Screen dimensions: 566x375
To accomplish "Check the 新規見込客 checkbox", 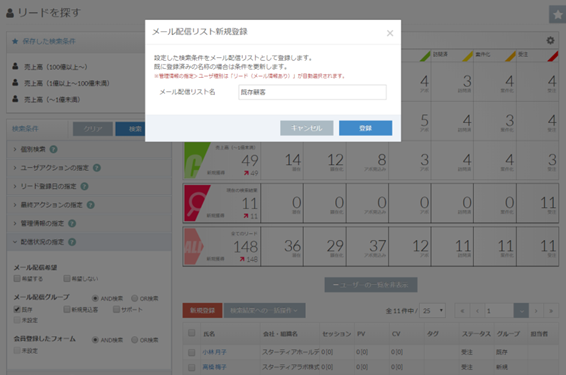I will 67,309.
